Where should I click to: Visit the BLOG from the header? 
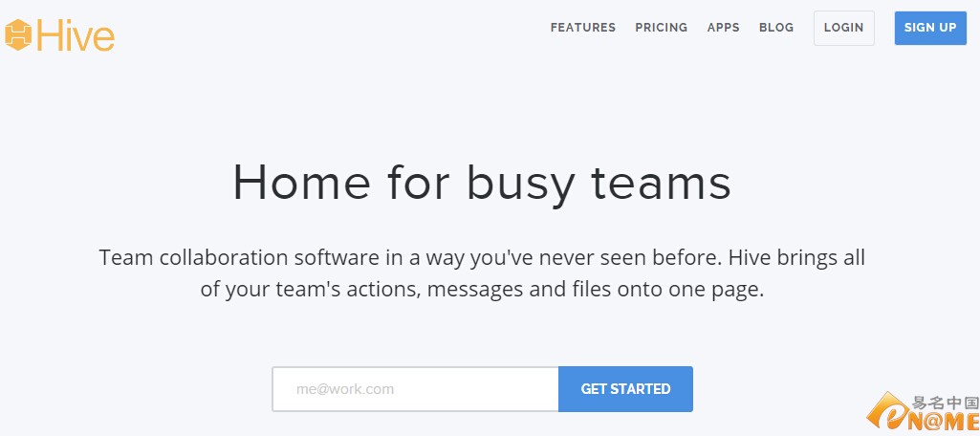click(x=776, y=28)
